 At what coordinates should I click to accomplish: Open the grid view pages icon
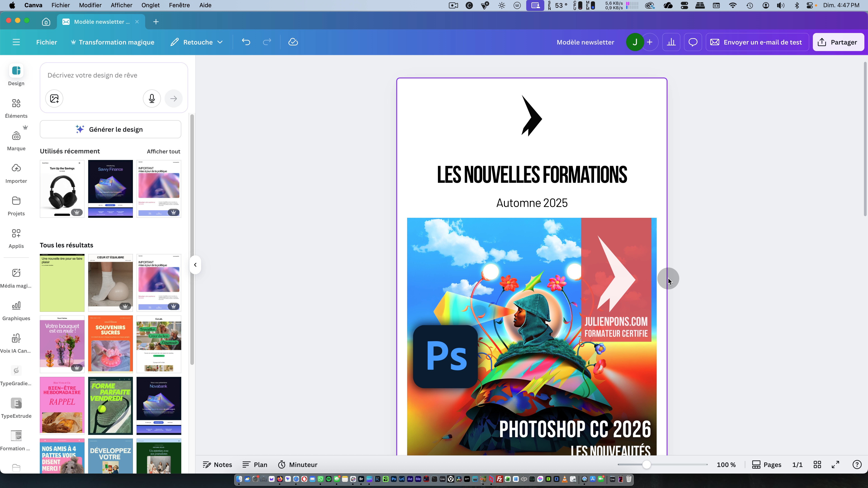click(817, 465)
